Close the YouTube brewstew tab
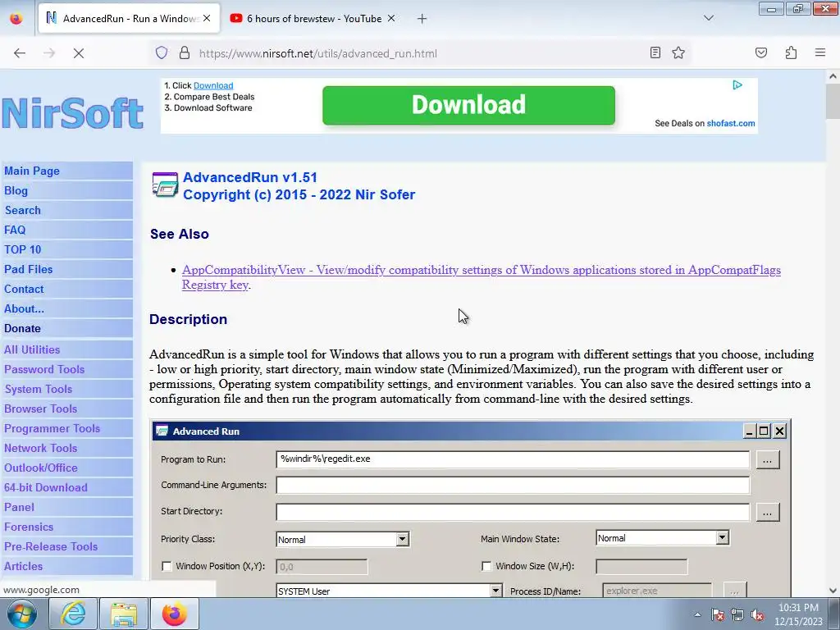Viewport: 840px width, 630px height. coord(391,18)
